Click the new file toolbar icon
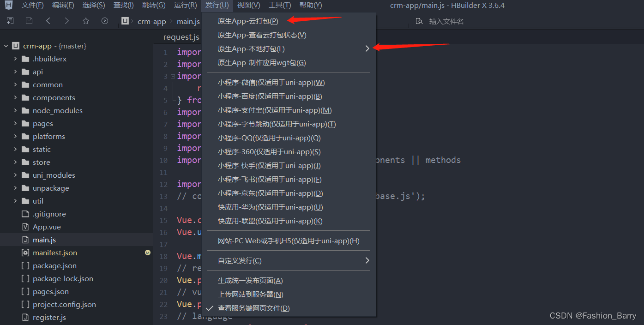The width and height of the screenshot is (644, 325). coord(10,21)
